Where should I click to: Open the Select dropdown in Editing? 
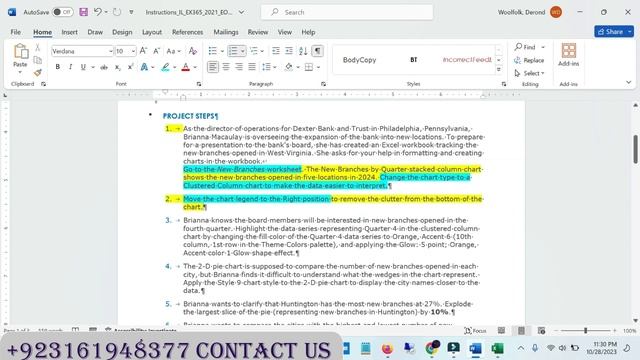529,73
